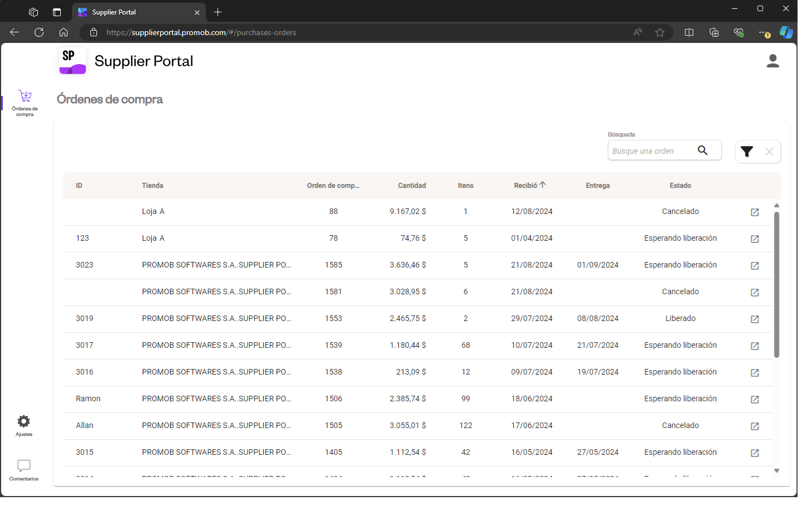
Task: Add page to browser favorites star
Action: pyautogui.click(x=660, y=32)
